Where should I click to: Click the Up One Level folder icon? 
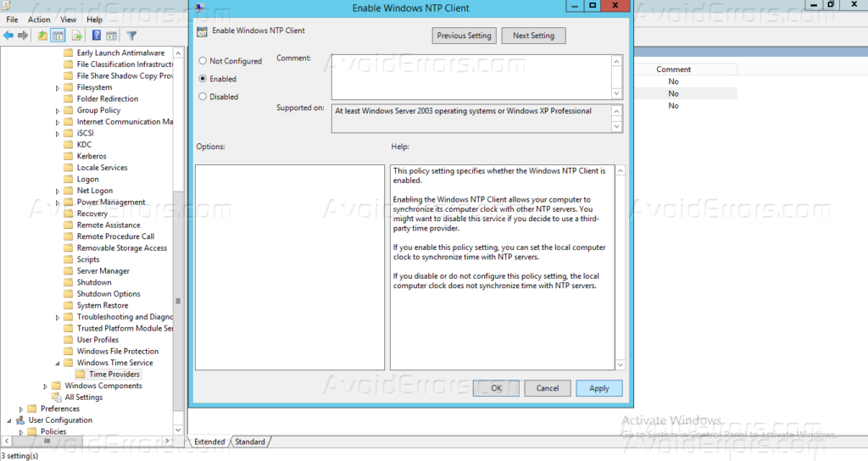point(42,36)
